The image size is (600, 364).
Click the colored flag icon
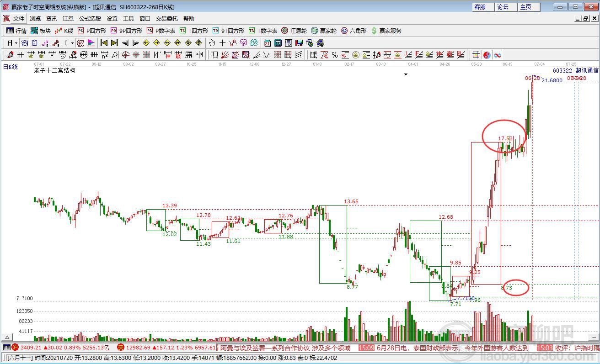(x=91, y=43)
